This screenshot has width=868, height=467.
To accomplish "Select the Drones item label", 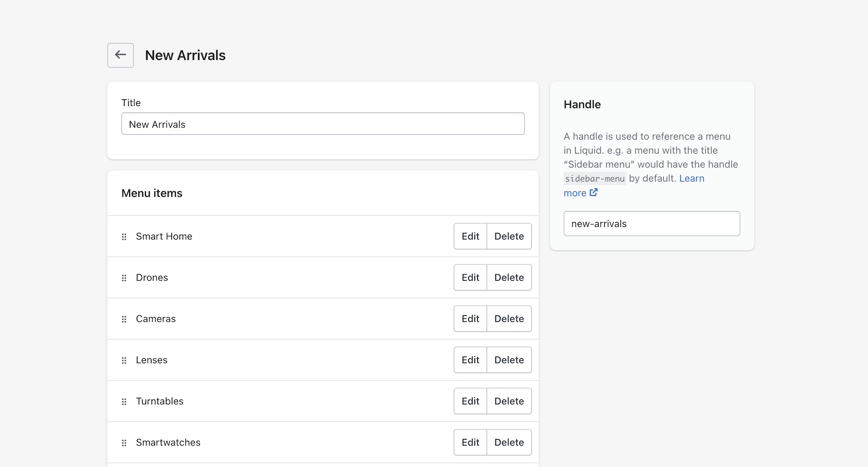I will pos(152,278).
